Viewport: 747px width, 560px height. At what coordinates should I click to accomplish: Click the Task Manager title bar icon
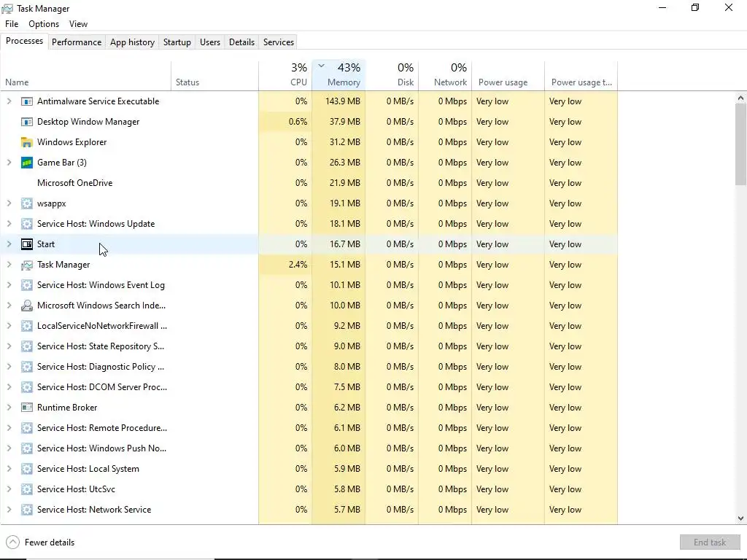7,9
